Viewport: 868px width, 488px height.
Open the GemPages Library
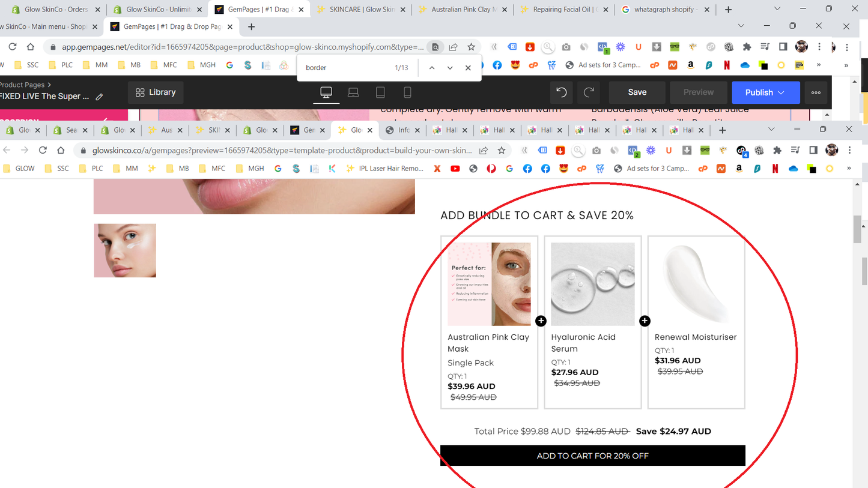click(x=155, y=92)
